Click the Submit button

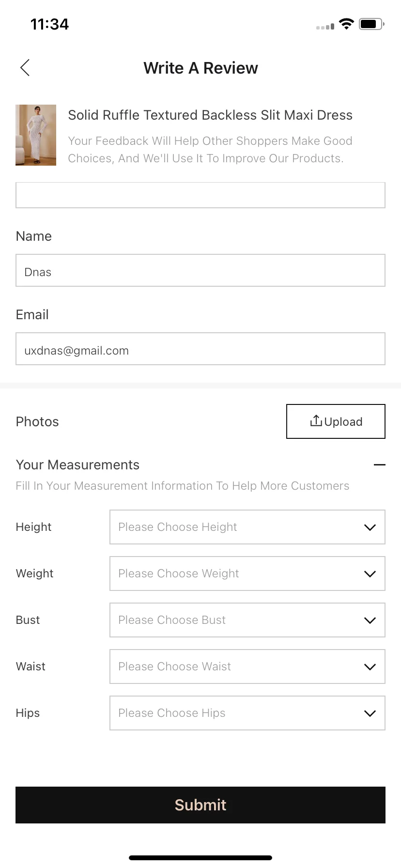(200, 805)
